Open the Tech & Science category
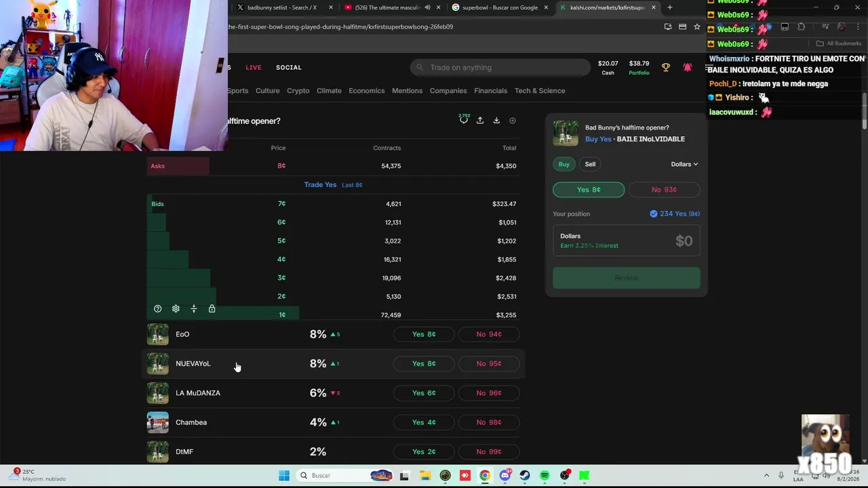 point(540,91)
